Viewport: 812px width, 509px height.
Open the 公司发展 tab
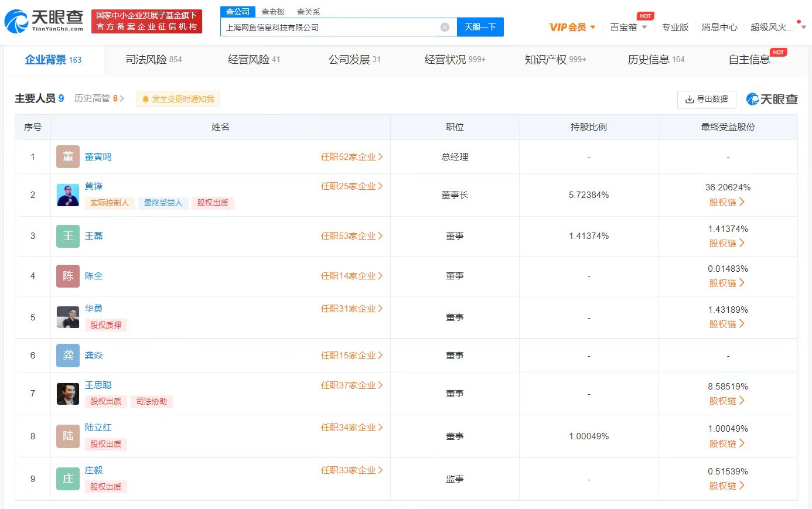tap(354, 60)
